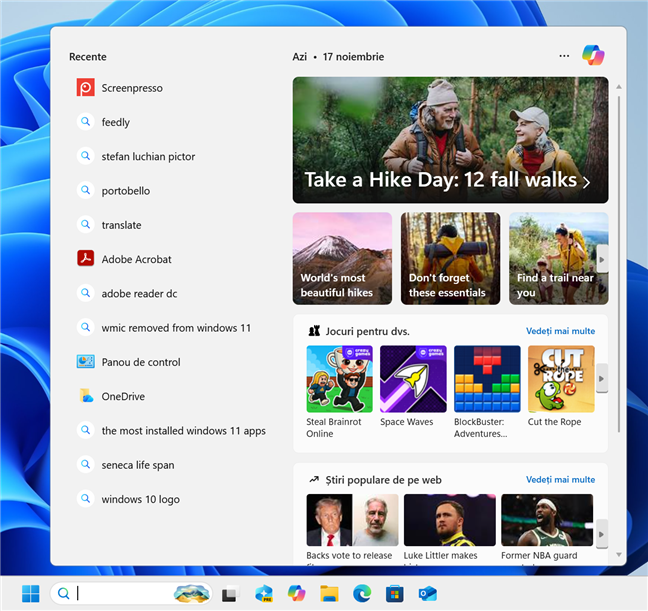This screenshot has width=648, height=611.
Task: Open the Adobe Acrobat red icon
Action: [86, 259]
